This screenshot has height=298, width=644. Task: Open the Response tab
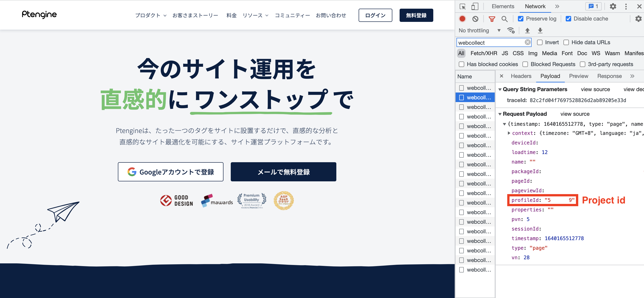coord(609,76)
